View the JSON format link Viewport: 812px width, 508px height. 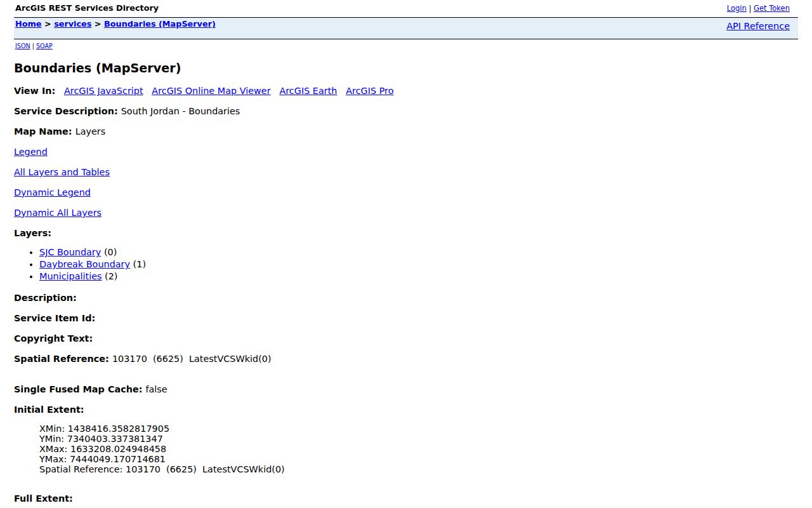[23, 46]
